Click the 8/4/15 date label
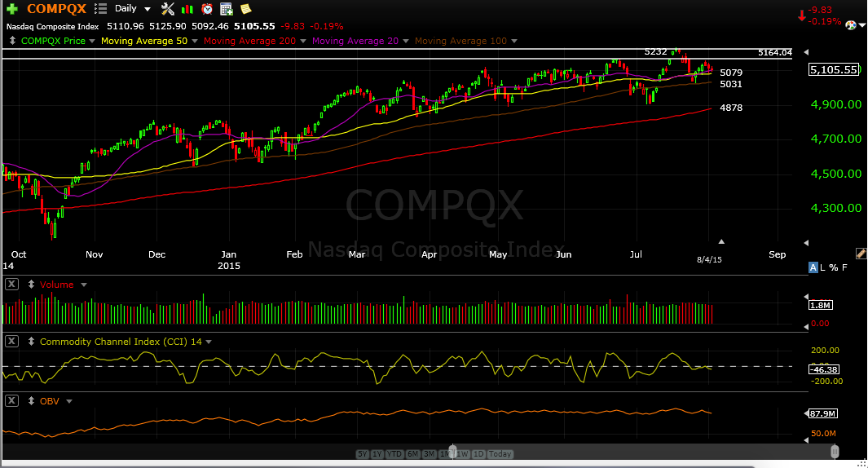 click(709, 259)
